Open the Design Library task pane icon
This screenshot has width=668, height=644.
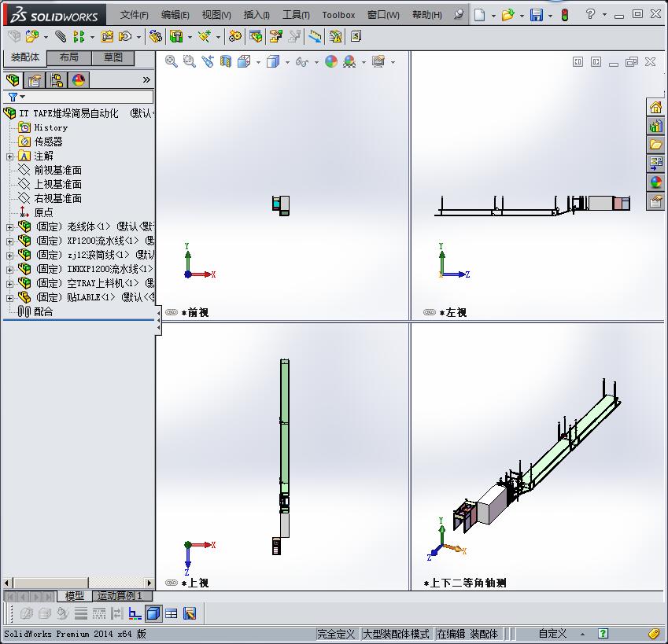[655, 126]
